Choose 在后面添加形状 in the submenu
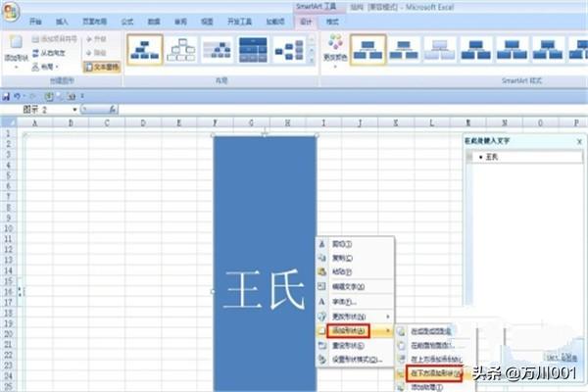Image resolution: width=588 pixels, height=392 pixels. tap(431, 331)
